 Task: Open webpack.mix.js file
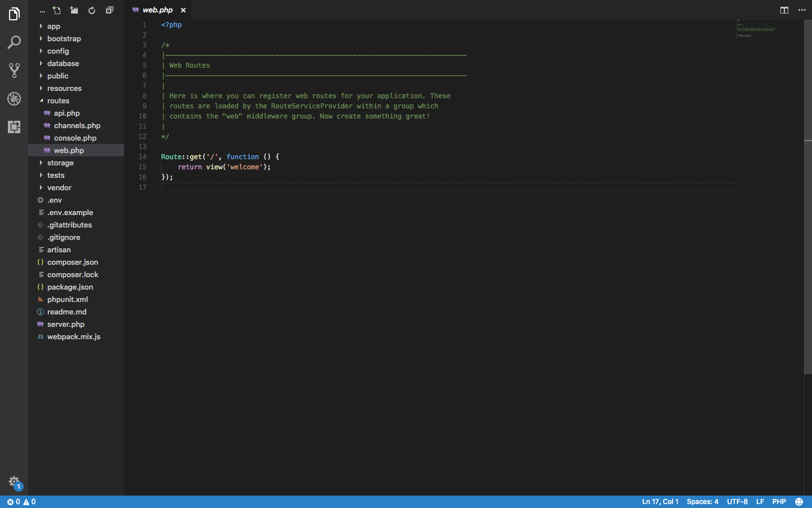pos(76,336)
